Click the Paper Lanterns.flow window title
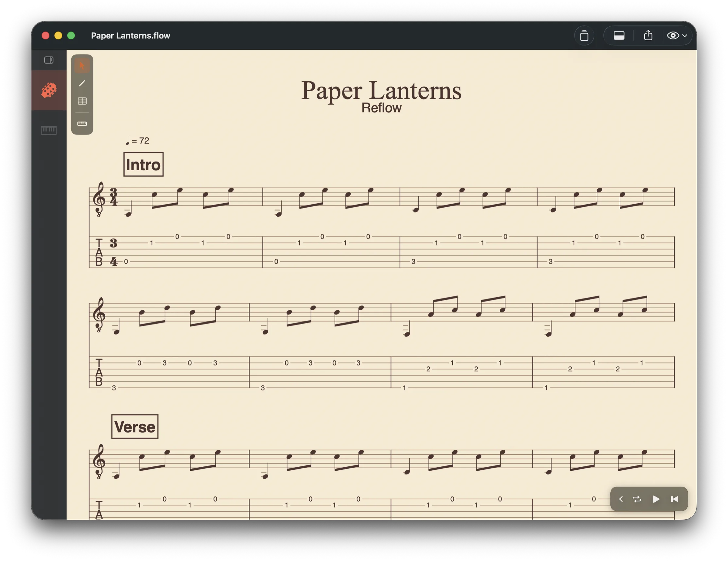Image resolution: width=728 pixels, height=561 pixels. coord(130,36)
